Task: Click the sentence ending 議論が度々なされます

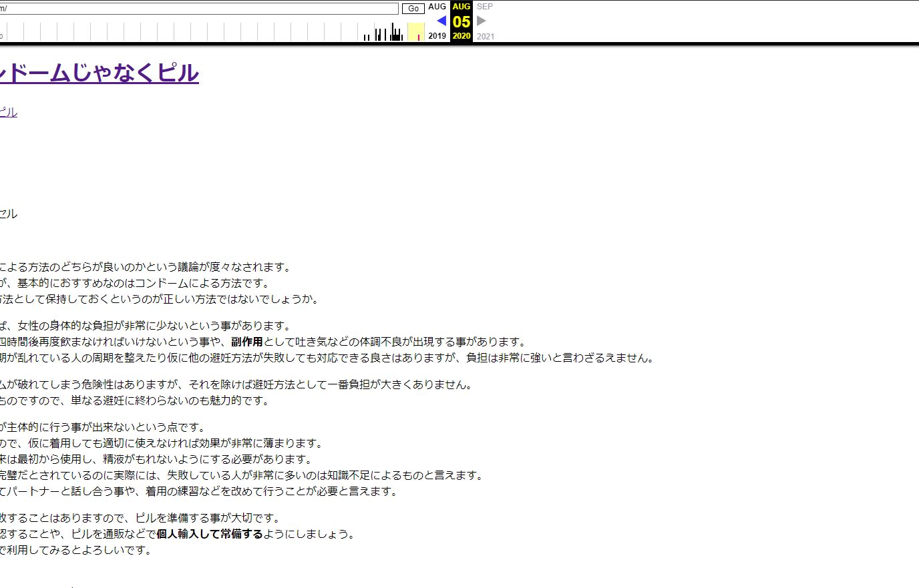Action: coord(147,267)
